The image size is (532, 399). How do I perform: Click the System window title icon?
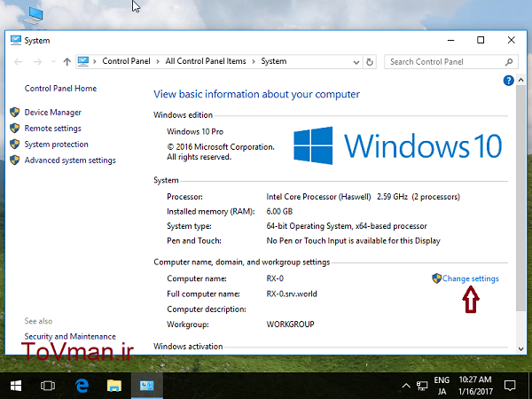click(16, 40)
